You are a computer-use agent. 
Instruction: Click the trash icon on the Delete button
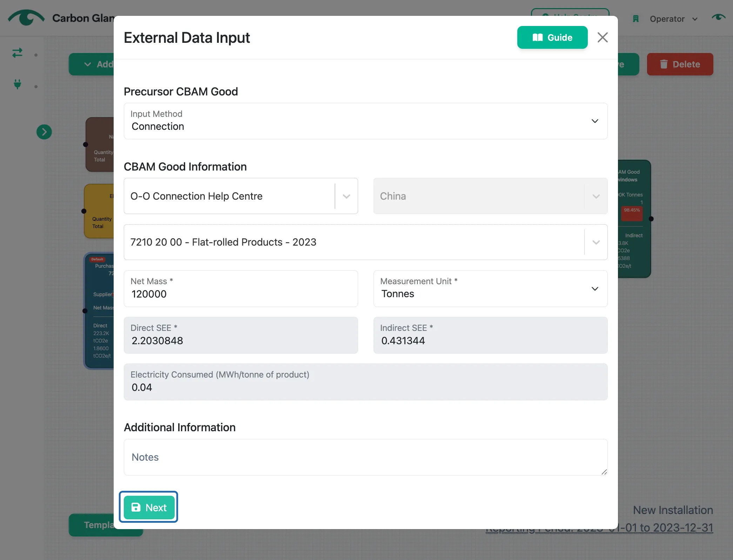click(x=664, y=64)
